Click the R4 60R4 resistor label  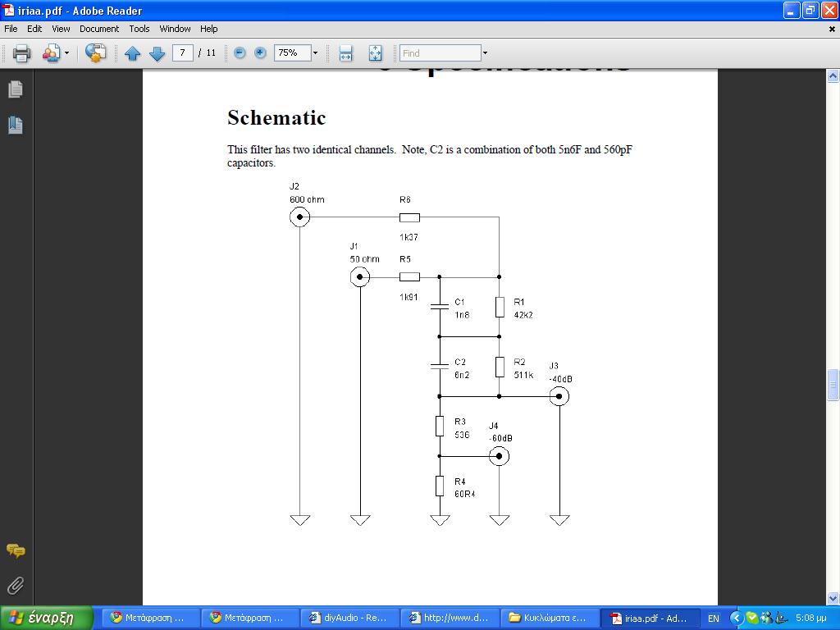(464, 487)
